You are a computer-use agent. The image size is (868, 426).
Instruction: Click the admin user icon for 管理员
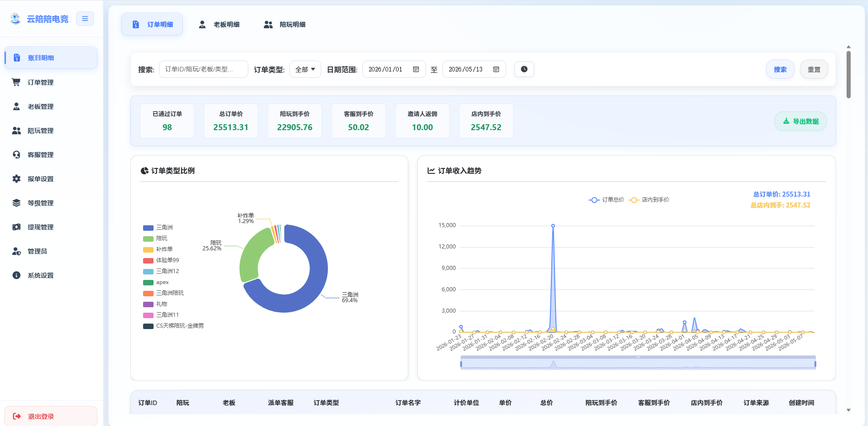point(16,251)
